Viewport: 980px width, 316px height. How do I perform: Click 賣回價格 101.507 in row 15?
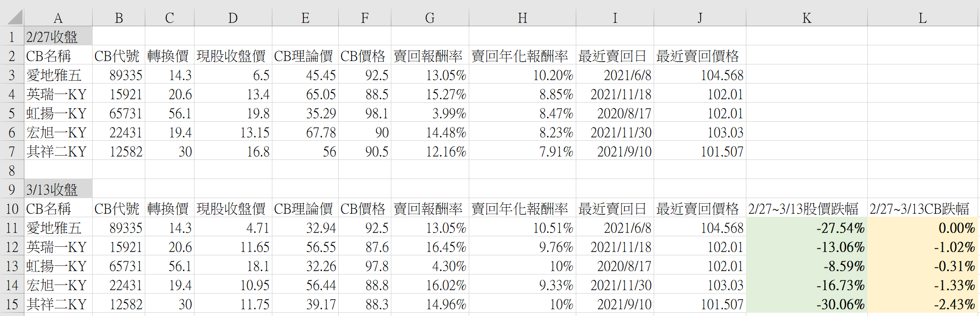tap(700, 304)
